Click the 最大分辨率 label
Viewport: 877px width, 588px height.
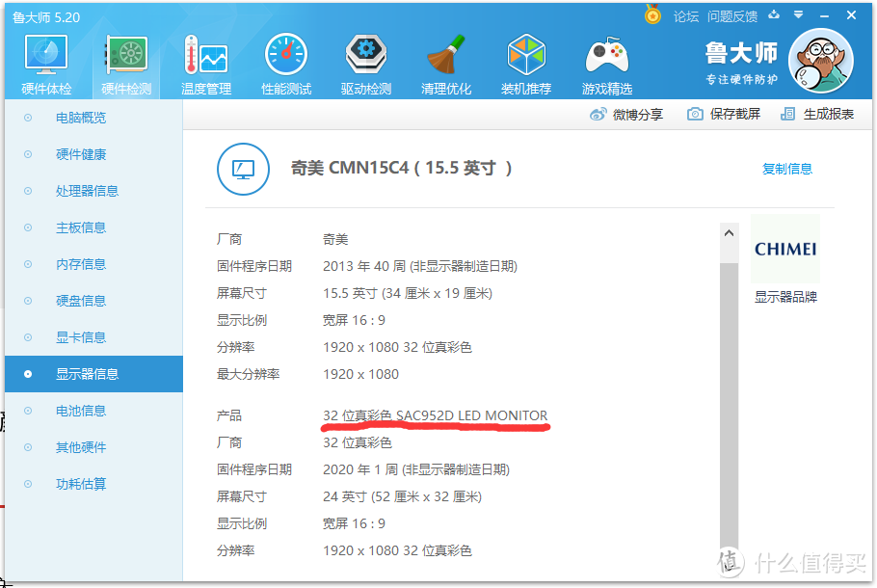[248, 374]
